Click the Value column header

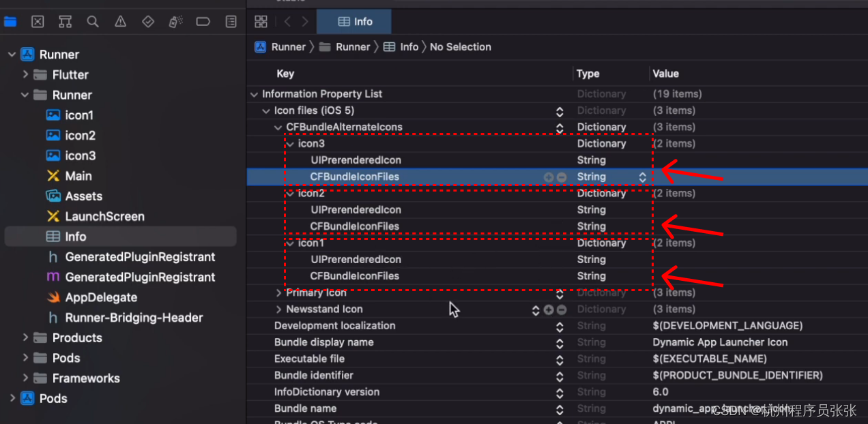point(665,74)
